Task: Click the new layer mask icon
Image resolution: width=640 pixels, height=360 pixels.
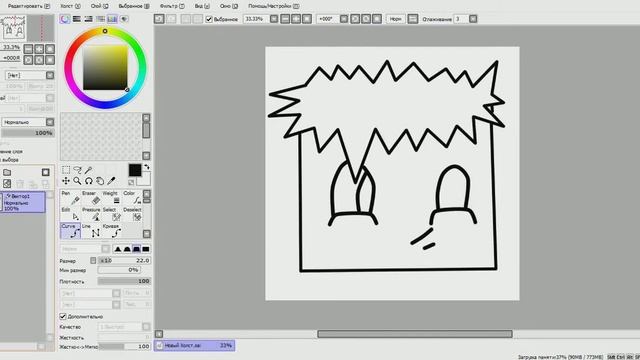Action: [46, 172]
